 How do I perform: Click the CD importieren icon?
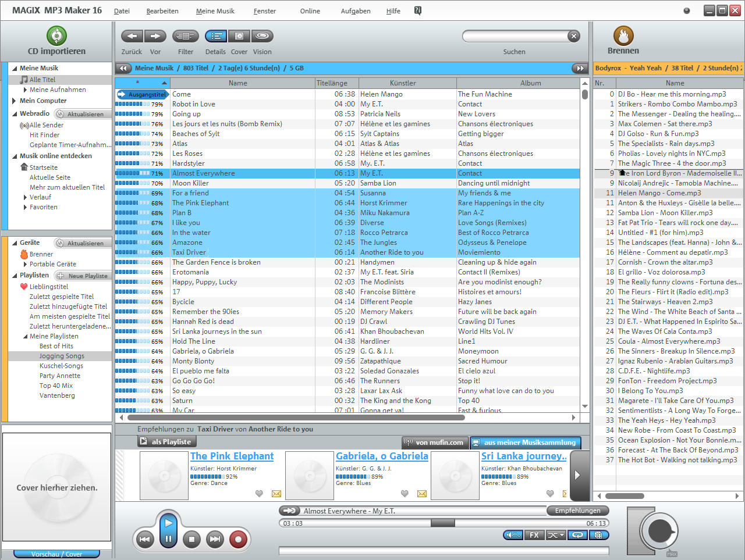tap(56, 35)
